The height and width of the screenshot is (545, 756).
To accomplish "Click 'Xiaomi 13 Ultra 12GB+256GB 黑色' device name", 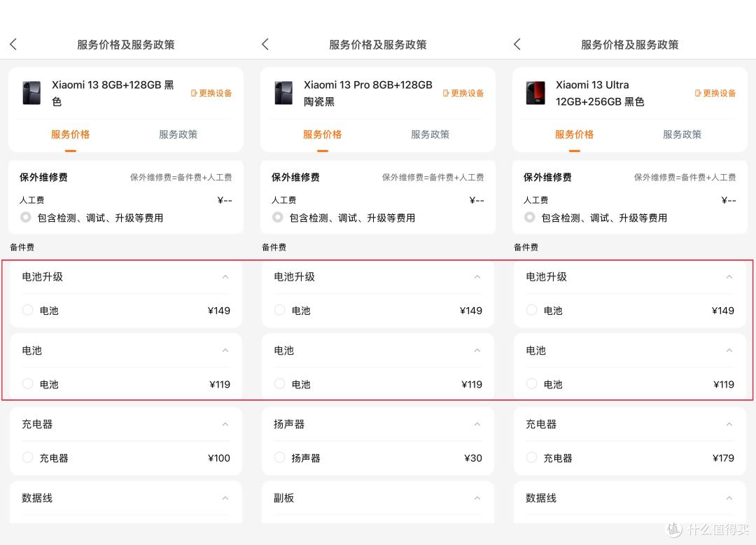I will click(x=600, y=93).
